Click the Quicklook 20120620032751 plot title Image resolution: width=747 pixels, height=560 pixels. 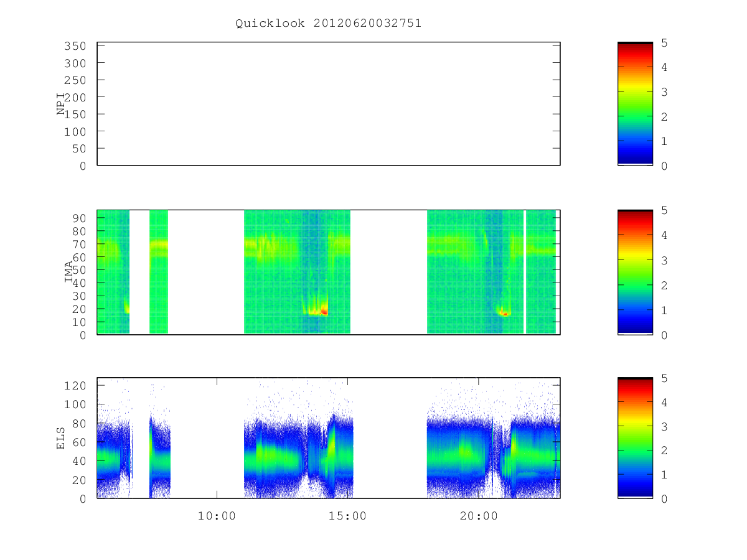(328, 23)
